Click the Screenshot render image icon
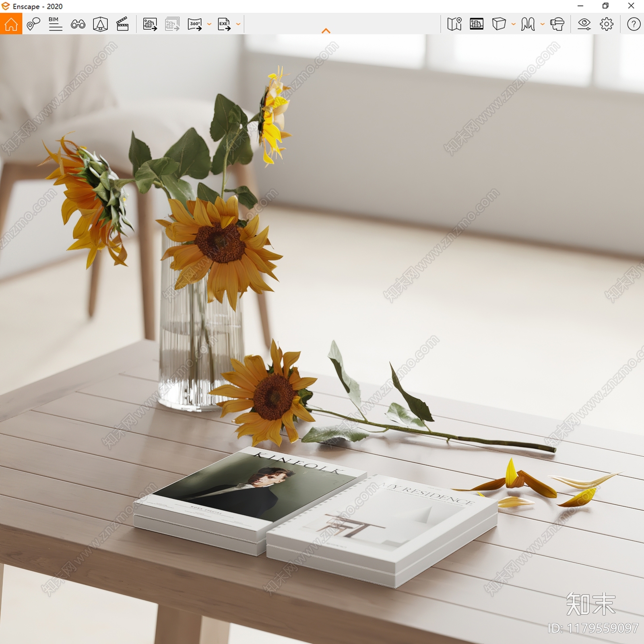The height and width of the screenshot is (644, 644). click(150, 24)
